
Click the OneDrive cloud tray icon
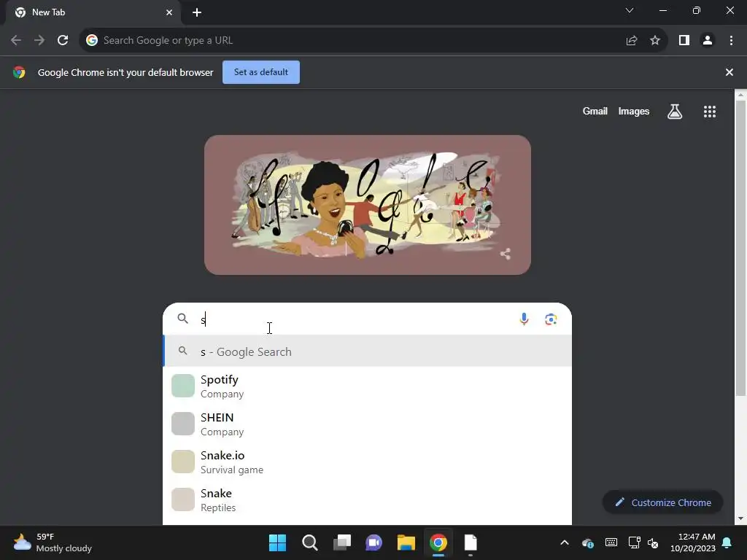point(588,542)
